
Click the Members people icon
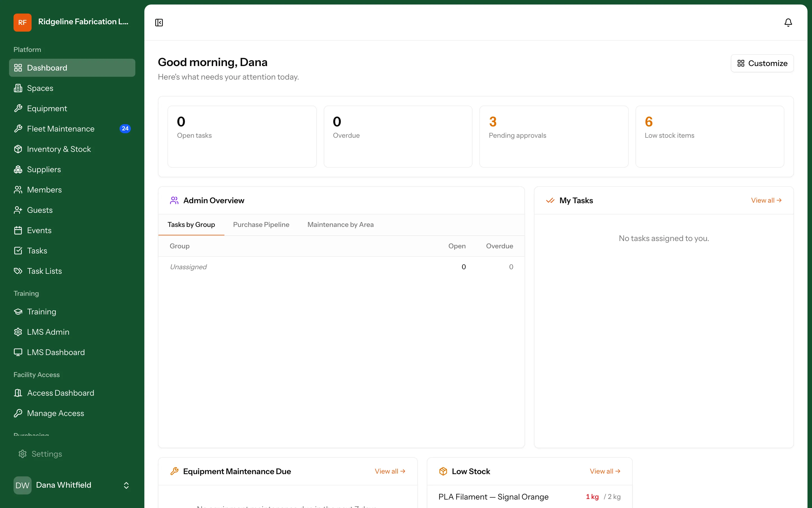[x=18, y=190]
